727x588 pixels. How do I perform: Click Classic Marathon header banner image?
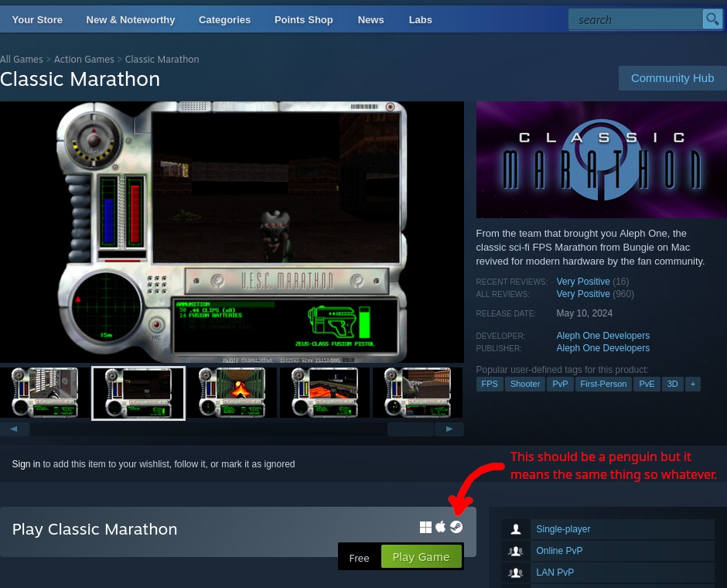point(602,159)
